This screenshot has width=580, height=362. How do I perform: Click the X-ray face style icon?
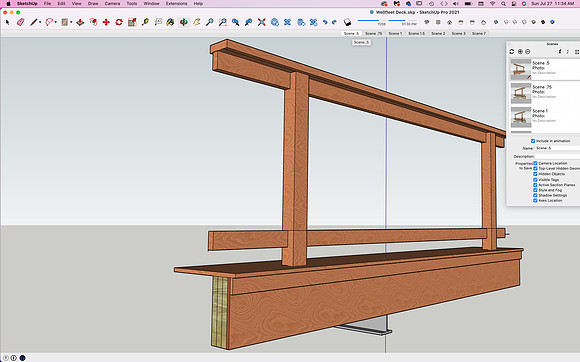pyautogui.click(x=496, y=22)
